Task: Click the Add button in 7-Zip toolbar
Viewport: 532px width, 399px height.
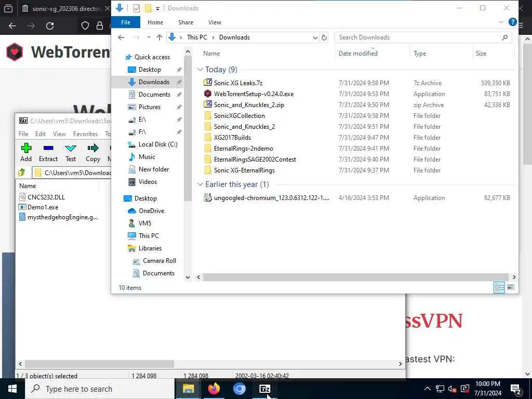Action: point(26,152)
